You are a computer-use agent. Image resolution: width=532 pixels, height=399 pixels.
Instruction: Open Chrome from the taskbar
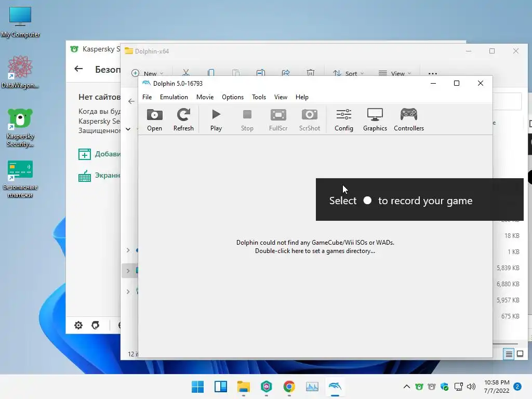coord(289,387)
